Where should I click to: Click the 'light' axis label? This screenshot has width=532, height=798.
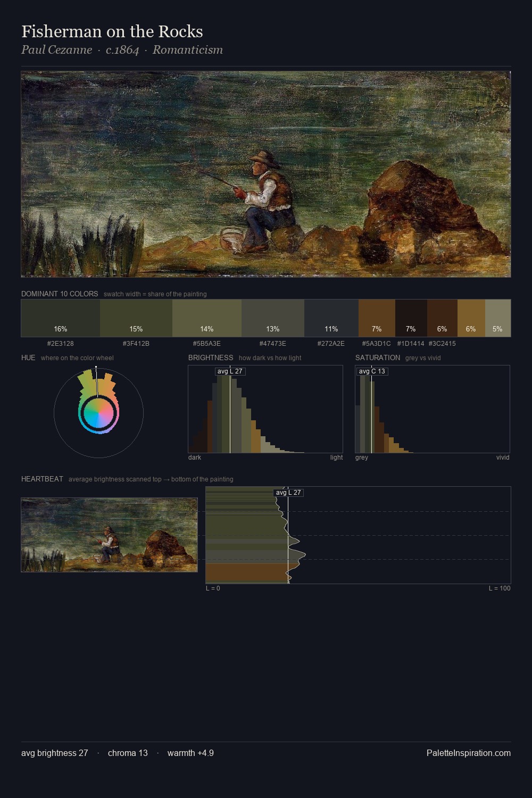[x=336, y=458]
